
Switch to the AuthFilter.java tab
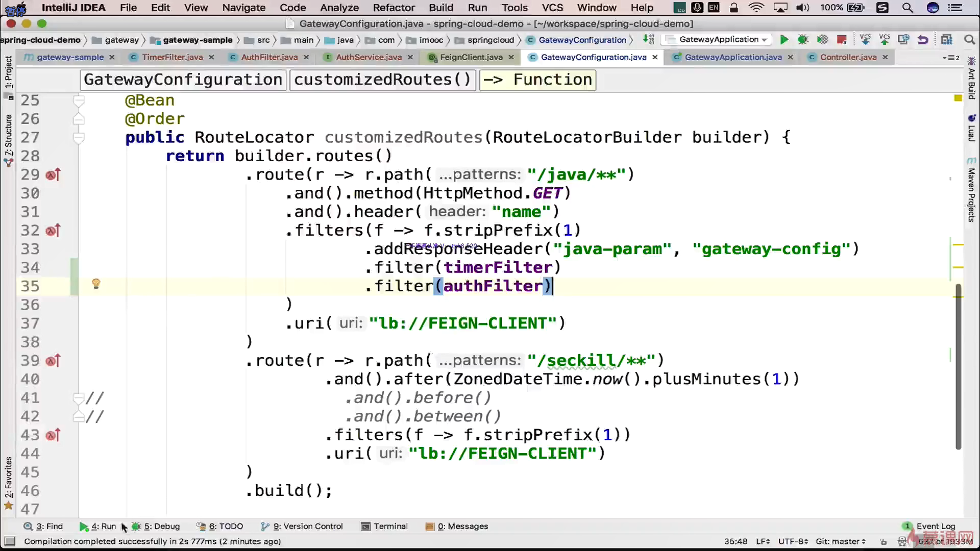pyautogui.click(x=269, y=57)
